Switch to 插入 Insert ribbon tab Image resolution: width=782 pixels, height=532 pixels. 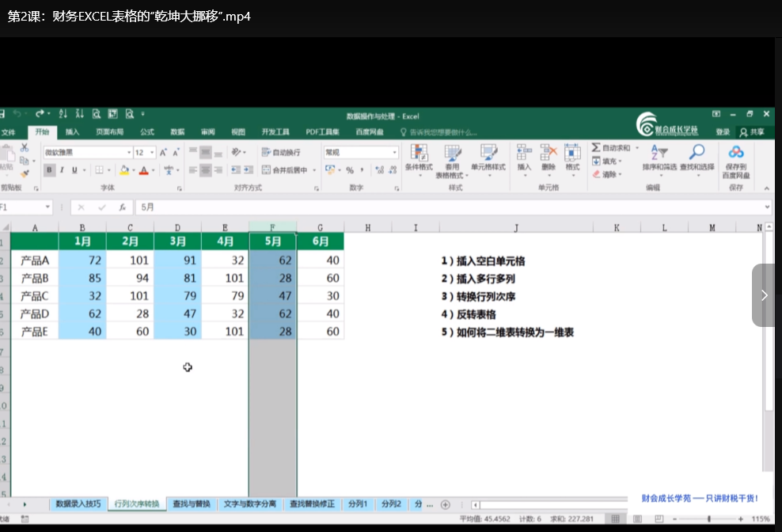72,131
